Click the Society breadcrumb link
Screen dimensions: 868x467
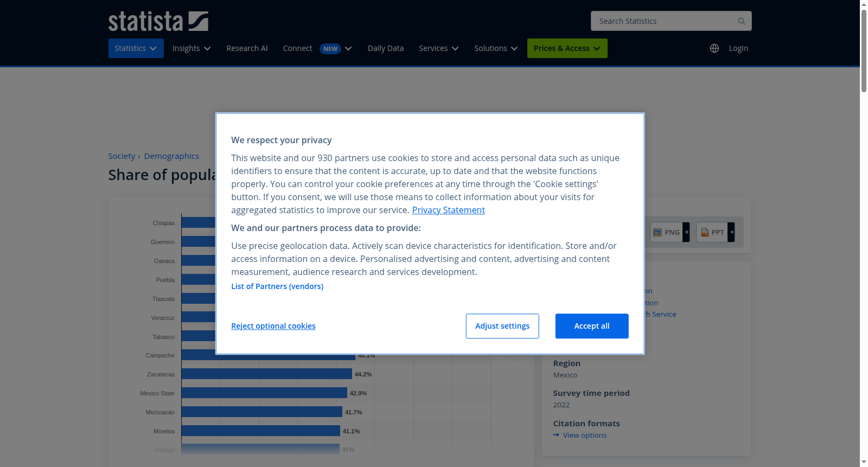122,156
